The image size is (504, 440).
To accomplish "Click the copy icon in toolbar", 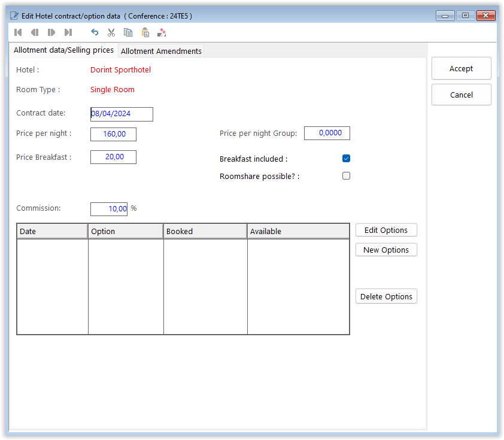I will pos(128,32).
